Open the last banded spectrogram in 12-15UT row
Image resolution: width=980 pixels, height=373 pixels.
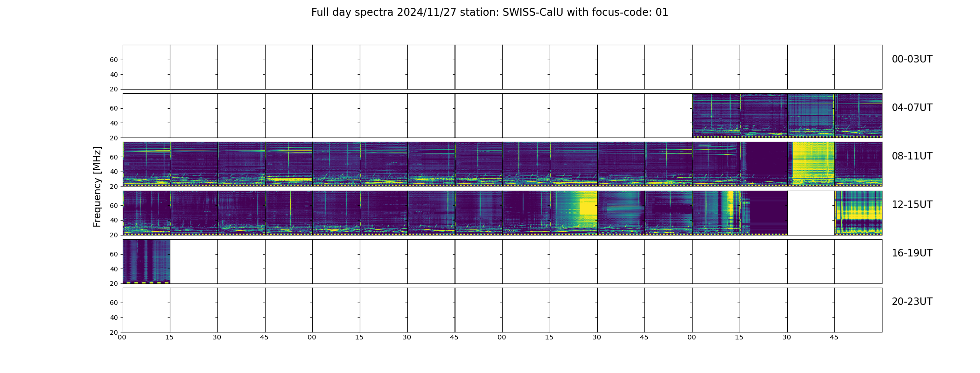click(858, 213)
